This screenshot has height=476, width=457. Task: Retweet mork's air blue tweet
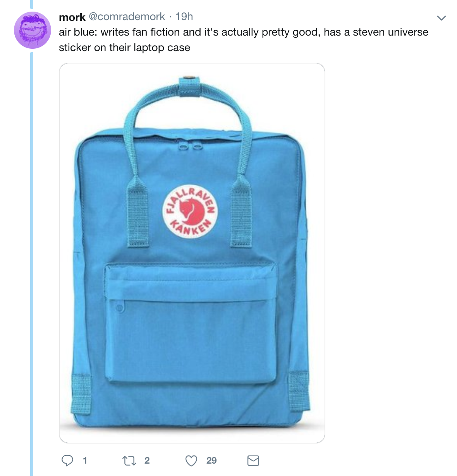(x=129, y=461)
